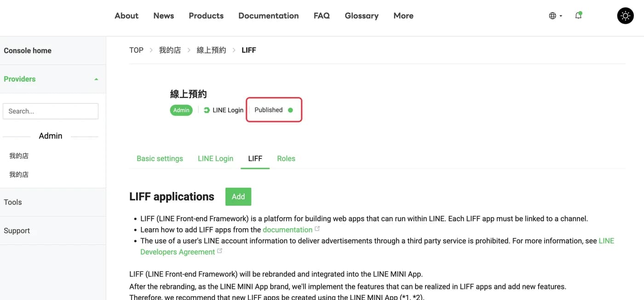644x300 pixels.
Task: Open Console home in the sidebar
Action: tap(28, 51)
